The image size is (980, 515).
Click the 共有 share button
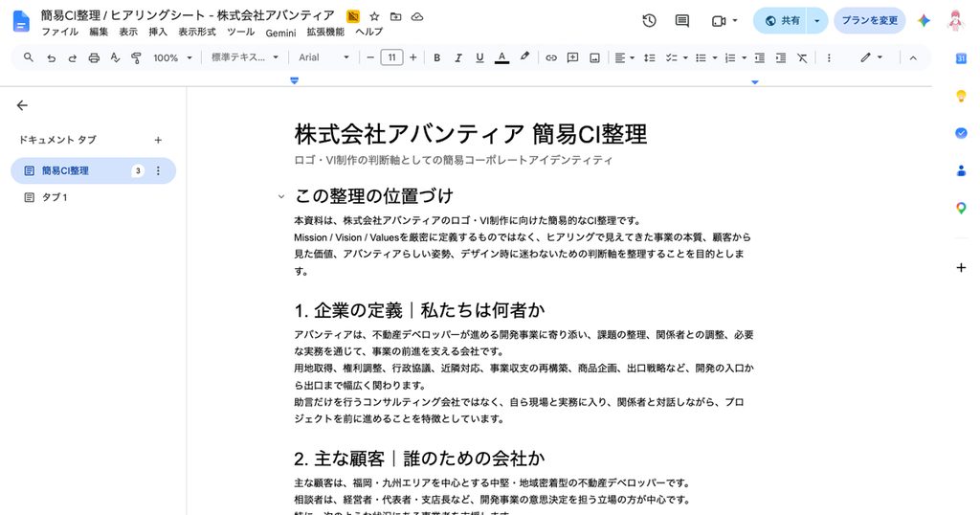781,21
